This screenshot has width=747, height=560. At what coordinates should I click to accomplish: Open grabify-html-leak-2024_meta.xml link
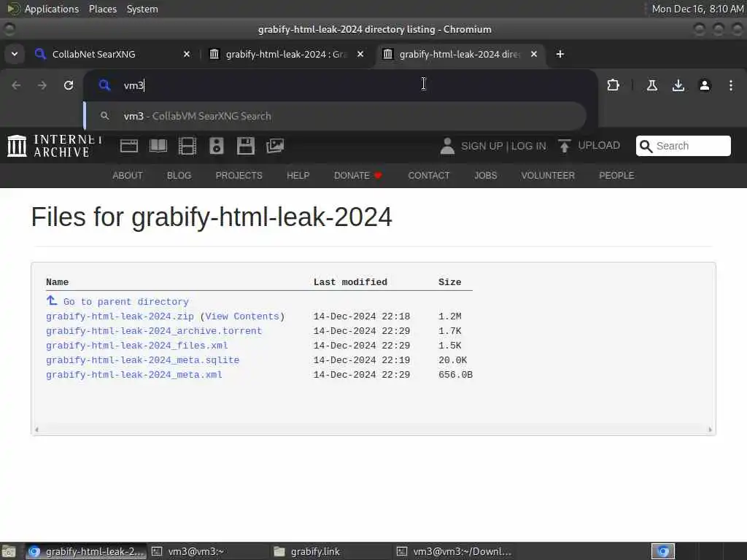pos(134,375)
